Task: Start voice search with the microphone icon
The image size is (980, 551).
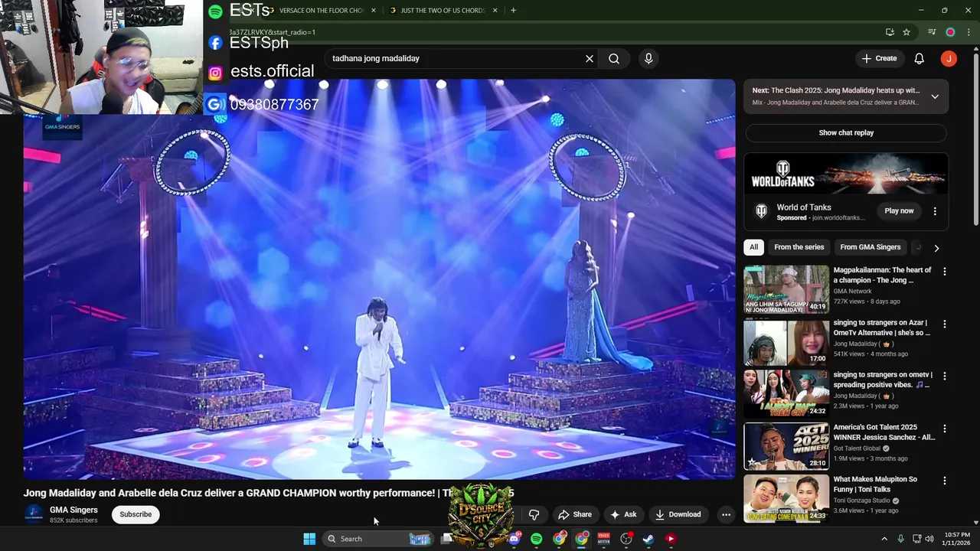Action: (648, 58)
